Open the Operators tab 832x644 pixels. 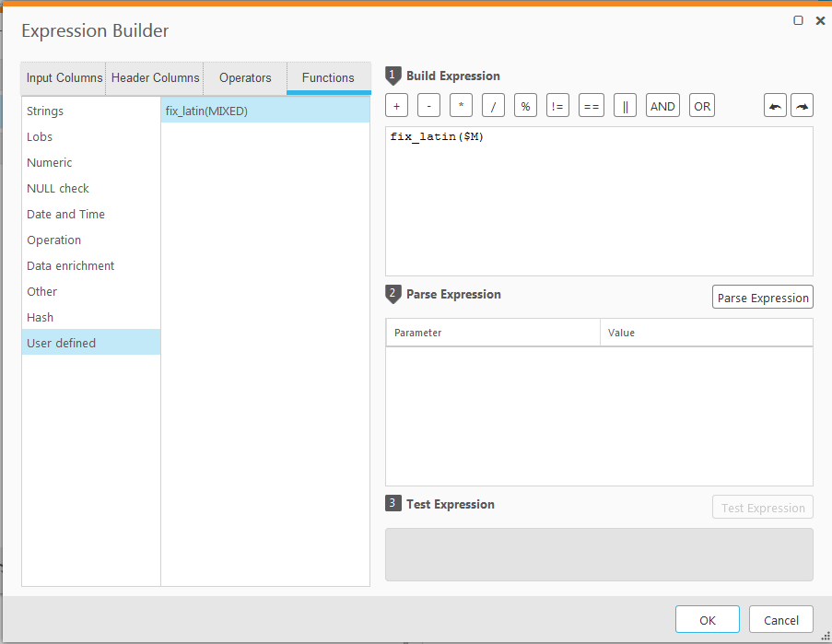click(x=245, y=78)
